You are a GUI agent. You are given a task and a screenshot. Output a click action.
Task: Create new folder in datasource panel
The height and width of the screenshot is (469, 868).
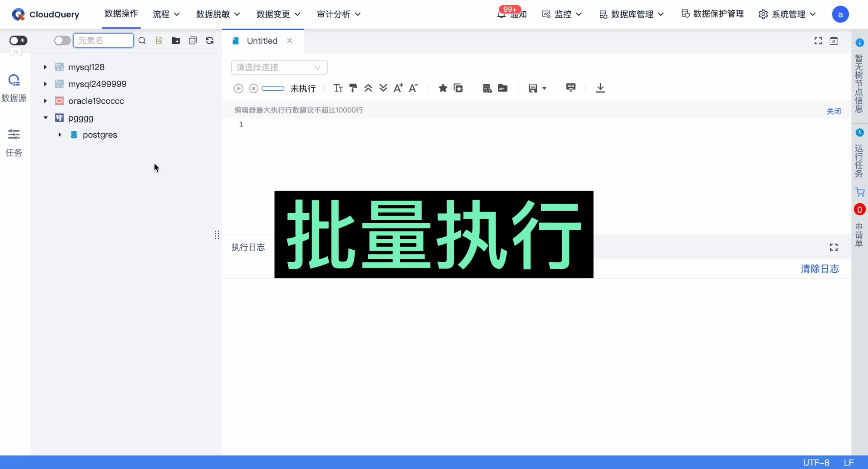[176, 40]
